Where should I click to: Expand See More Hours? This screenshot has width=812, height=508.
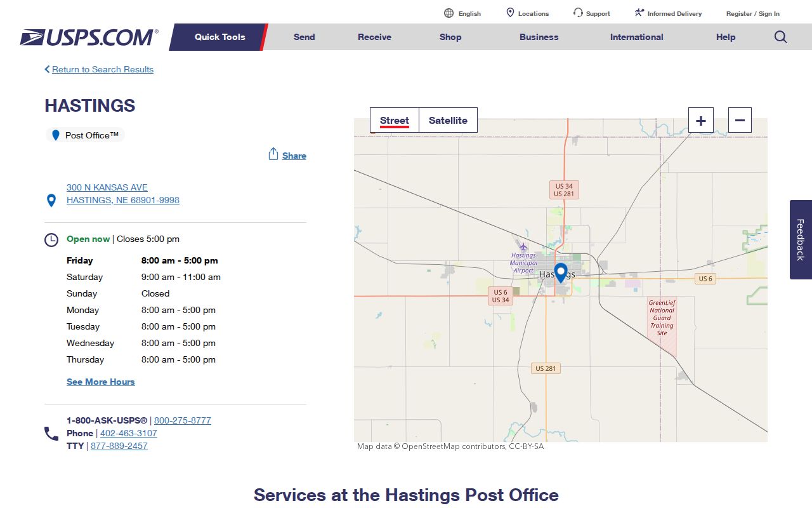click(x=101, y=382)
